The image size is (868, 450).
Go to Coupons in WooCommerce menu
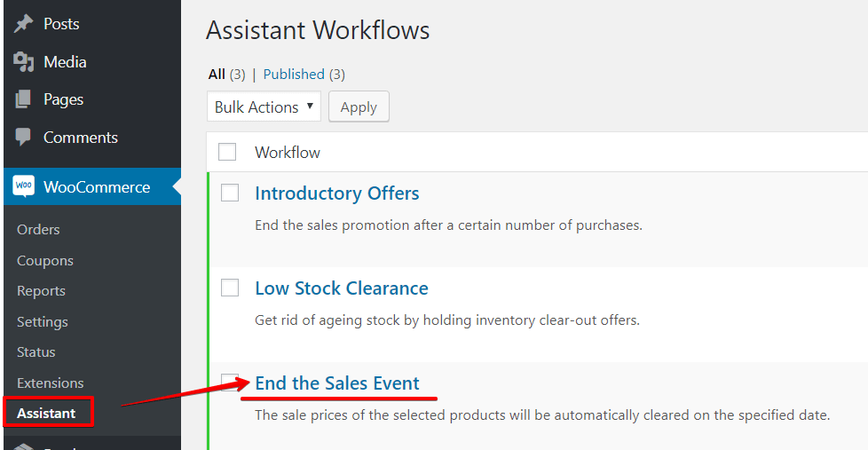point(45,260)
